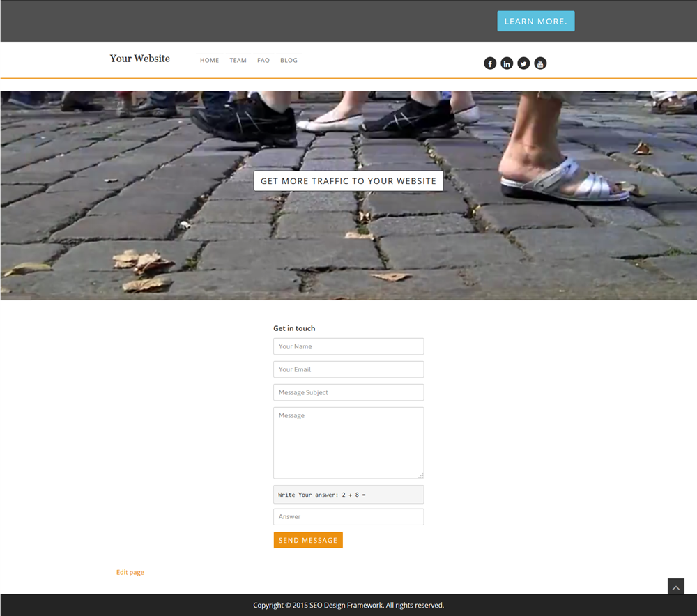The width and height of the screenshot is (697, 616).
Task: Click the captcha Answer field
Action: point(348,517)
